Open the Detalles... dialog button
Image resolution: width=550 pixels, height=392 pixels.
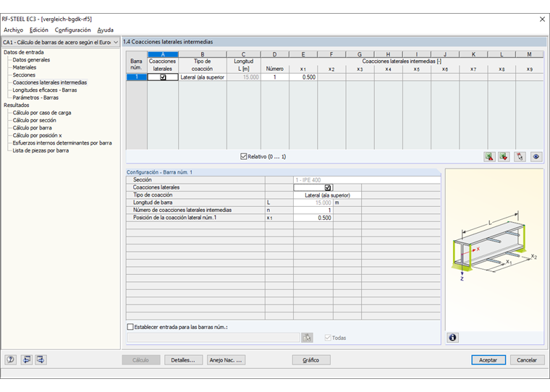point(183,360)
